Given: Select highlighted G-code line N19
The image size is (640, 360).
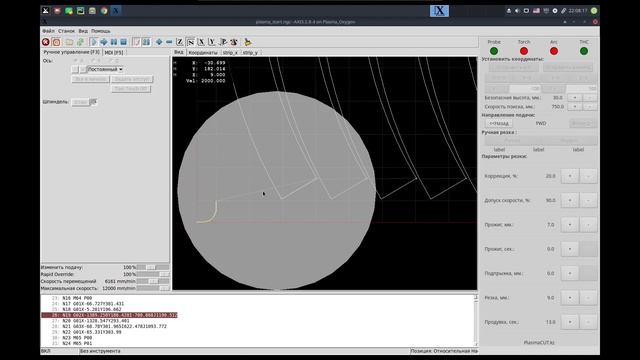Looking at the screenshot, I should pos(109,315).
